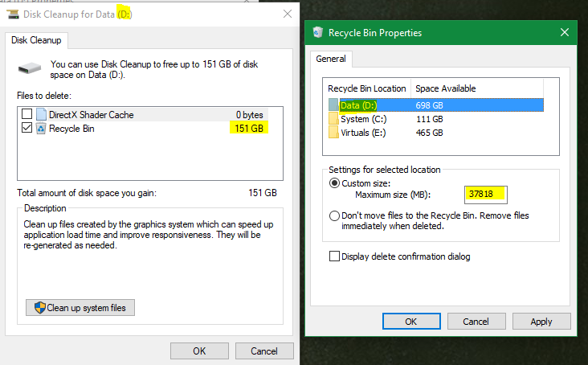
Task: Close the Disk Cleanup for Data window
Action: 288,14
